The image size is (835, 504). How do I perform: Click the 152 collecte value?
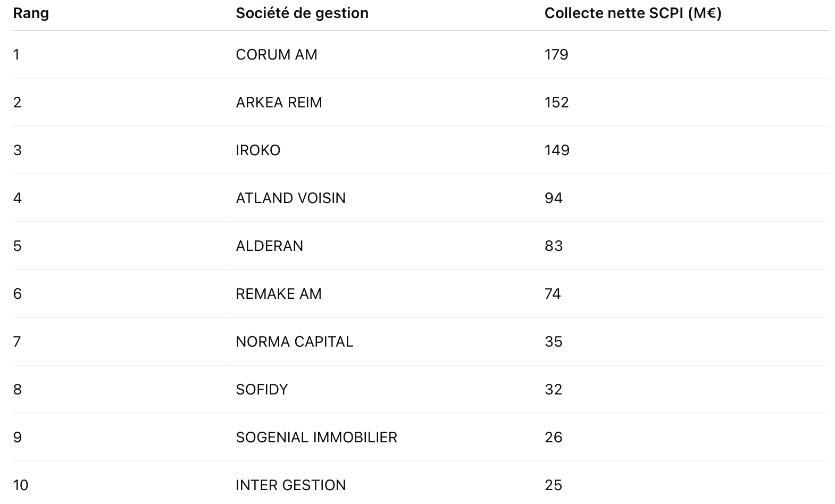[557, 103]
